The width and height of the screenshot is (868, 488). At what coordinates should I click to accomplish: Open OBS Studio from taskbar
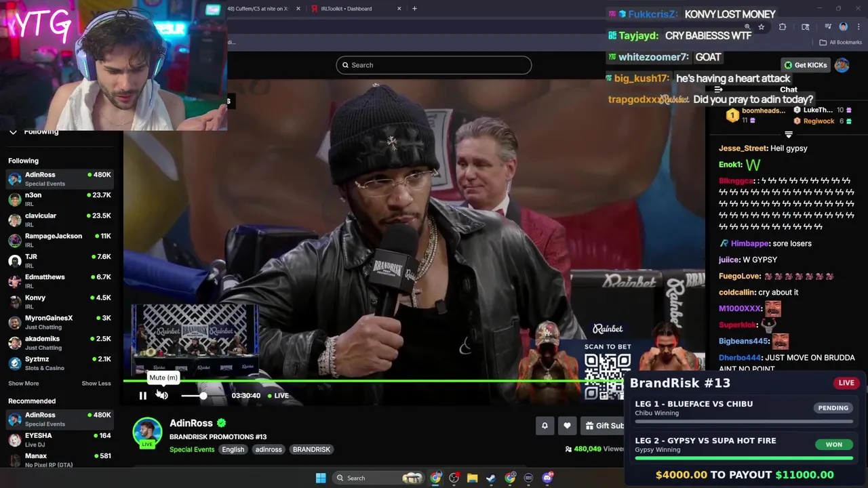(454, 478)
